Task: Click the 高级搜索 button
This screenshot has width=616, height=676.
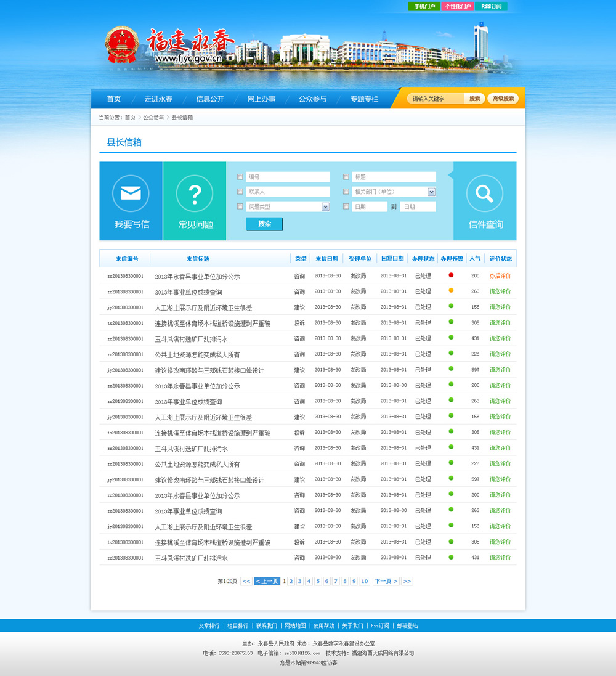Action: [503, 99]
